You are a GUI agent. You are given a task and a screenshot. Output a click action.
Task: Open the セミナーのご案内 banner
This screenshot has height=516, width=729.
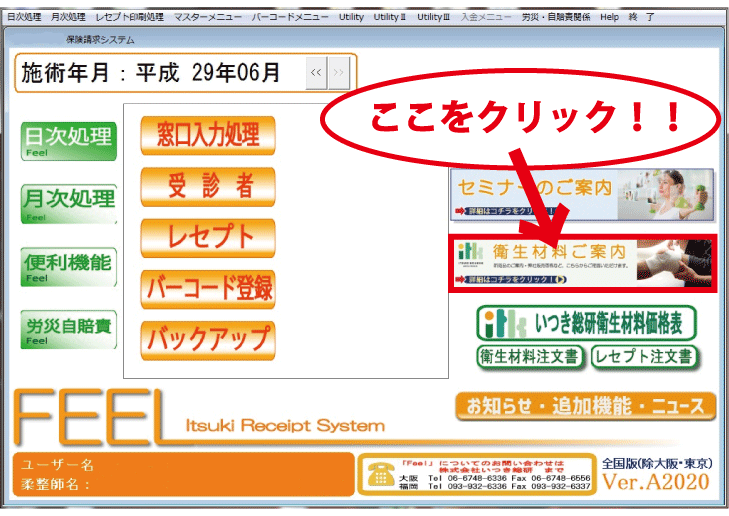point(582,195)
